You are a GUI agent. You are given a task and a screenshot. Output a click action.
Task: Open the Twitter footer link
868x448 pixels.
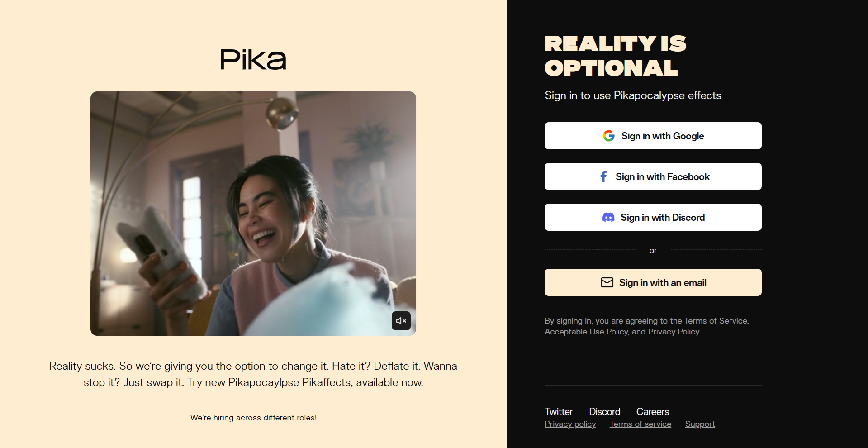(559, 412)
